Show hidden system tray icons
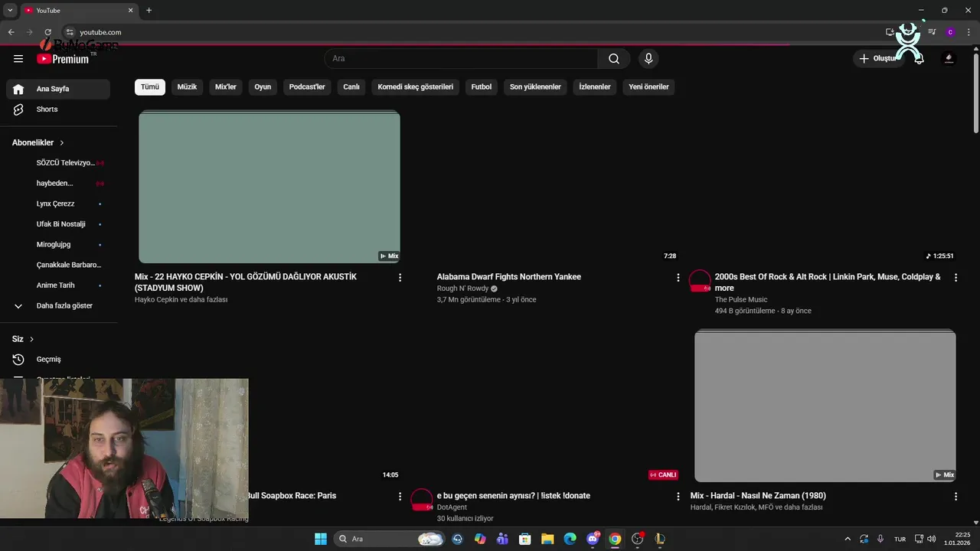Image resolution: width=980 pixels, height=551 pixels. 847,539
